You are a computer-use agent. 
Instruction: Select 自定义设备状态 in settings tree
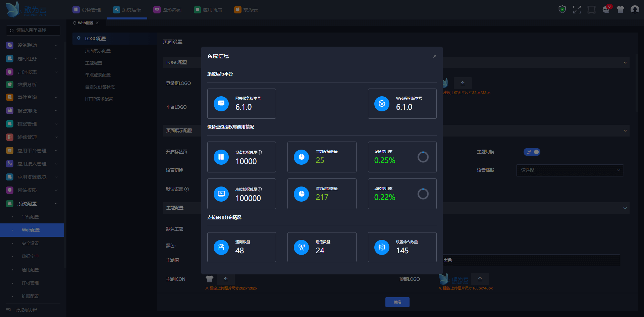(x=100, y=87)
